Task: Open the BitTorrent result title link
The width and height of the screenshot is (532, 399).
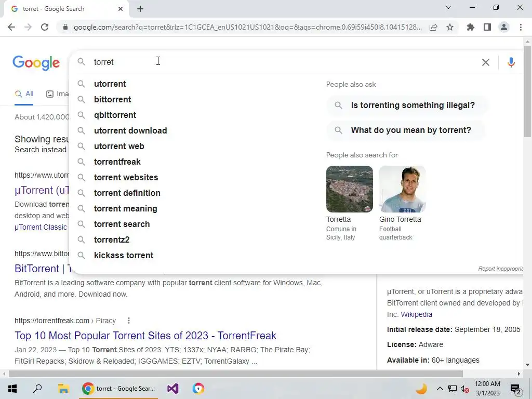Action: [x=43, y=269]
